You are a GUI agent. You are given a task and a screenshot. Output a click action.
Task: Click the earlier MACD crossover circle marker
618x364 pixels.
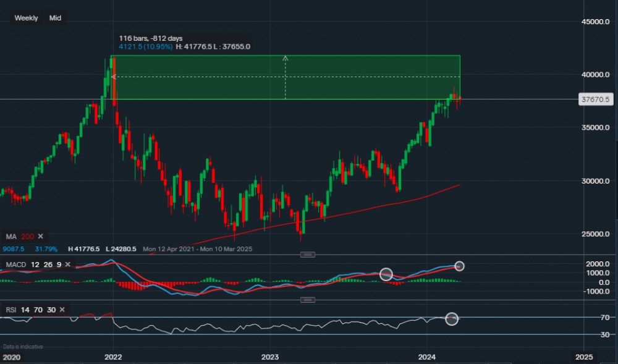coord(386,274)
